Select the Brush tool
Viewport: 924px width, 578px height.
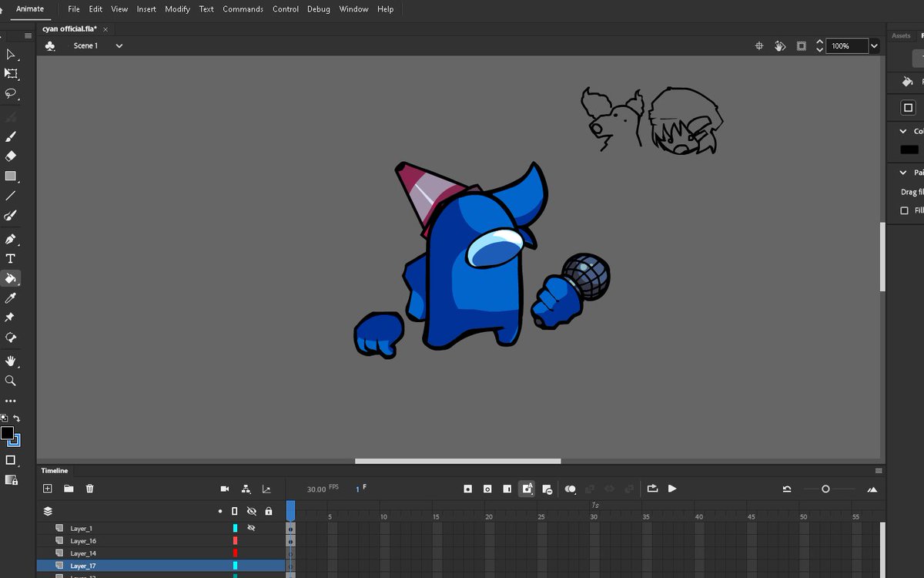coord(11,136)
